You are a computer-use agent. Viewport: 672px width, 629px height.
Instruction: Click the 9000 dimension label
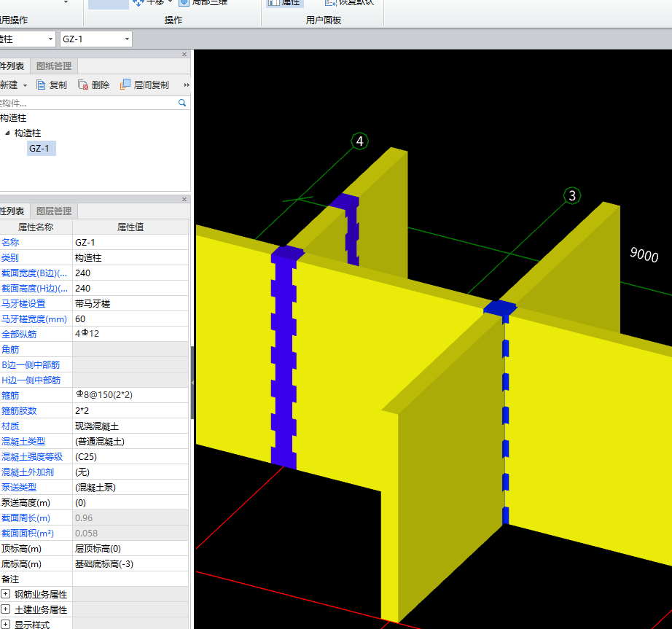tap(644, 254)
